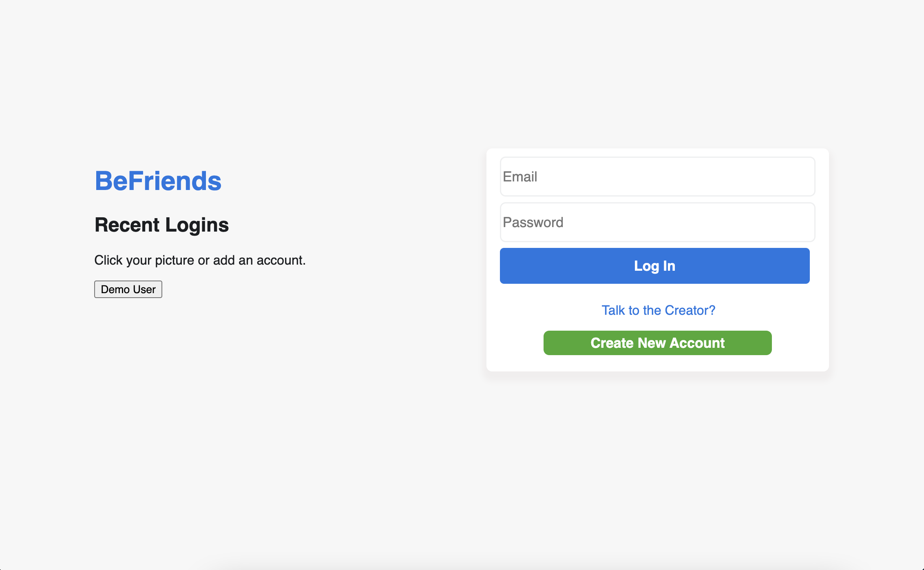
Task: Follow the Talk to the Creator hyperlink
Action: [x=658, y=310]
